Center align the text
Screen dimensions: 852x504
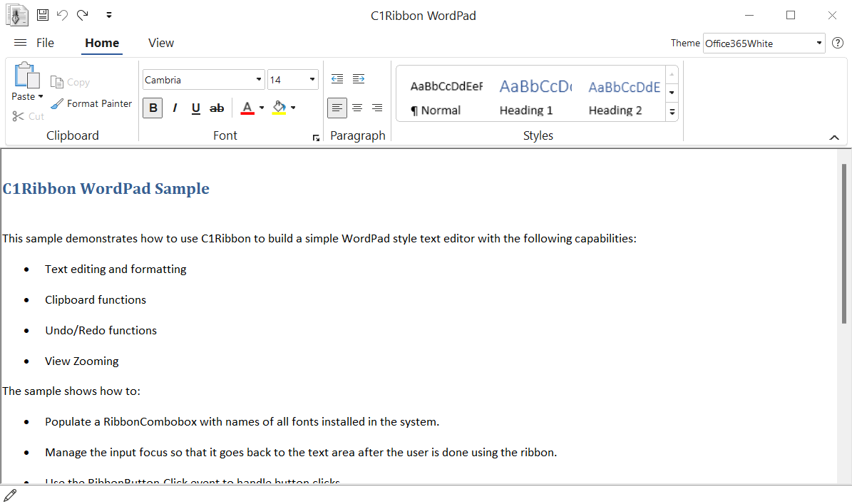tap(357, 108)
